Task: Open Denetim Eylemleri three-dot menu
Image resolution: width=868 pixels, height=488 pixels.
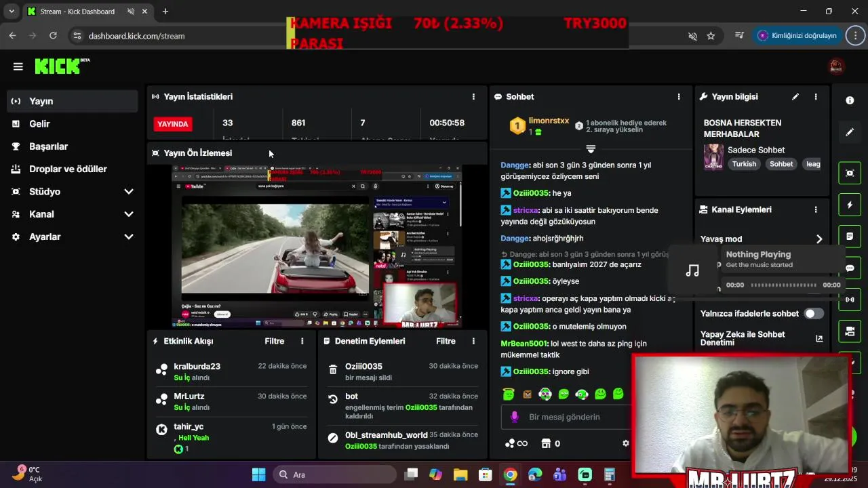Action: click(473, 342)
